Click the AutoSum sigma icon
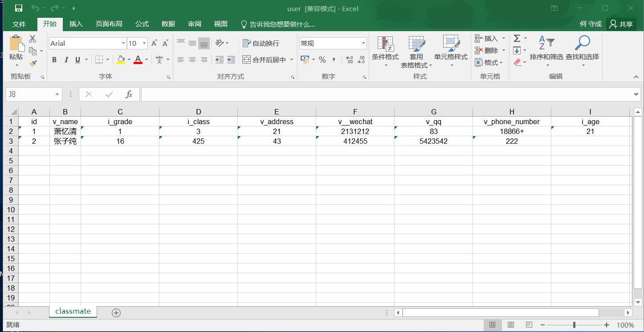The height and width of the screenshot is (332, 644). tap(517, 39)
